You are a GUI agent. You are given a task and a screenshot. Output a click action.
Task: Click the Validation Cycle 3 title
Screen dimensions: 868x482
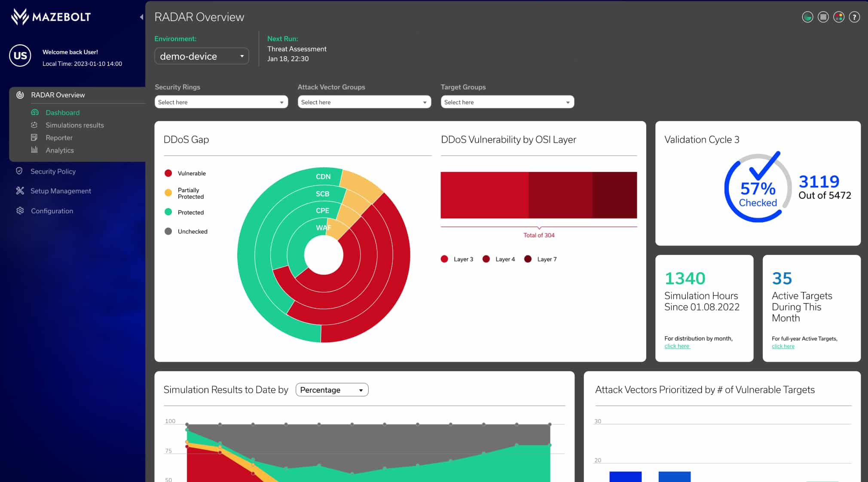[702, 140]
